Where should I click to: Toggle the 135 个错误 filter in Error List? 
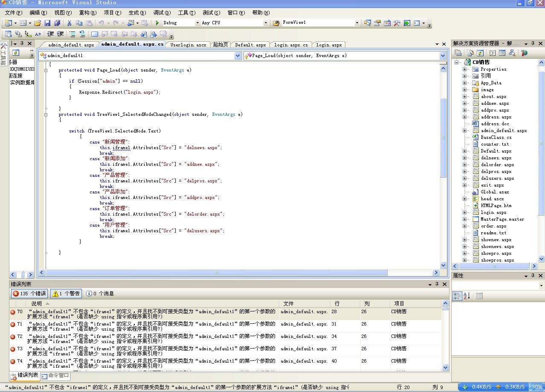pyautogui.click(x=29, y=293)
